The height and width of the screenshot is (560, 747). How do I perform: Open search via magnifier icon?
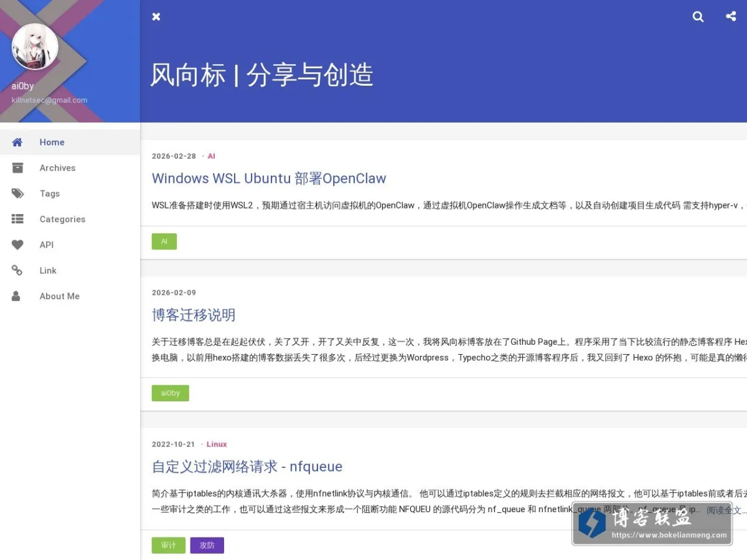[x=698, y=17]
